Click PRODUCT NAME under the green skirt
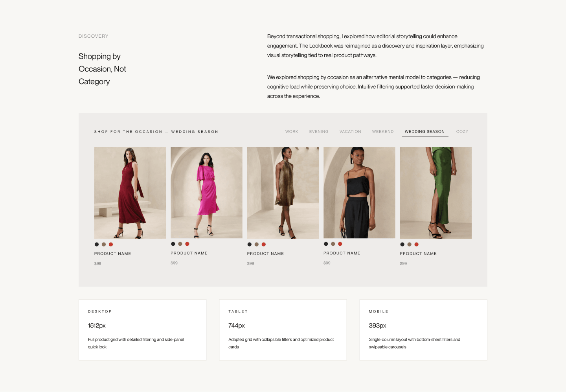 point(418,254)
